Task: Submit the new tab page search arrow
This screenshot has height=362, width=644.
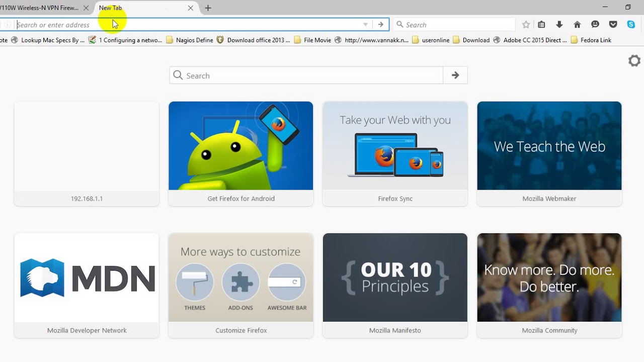Action: coord(455,75)
